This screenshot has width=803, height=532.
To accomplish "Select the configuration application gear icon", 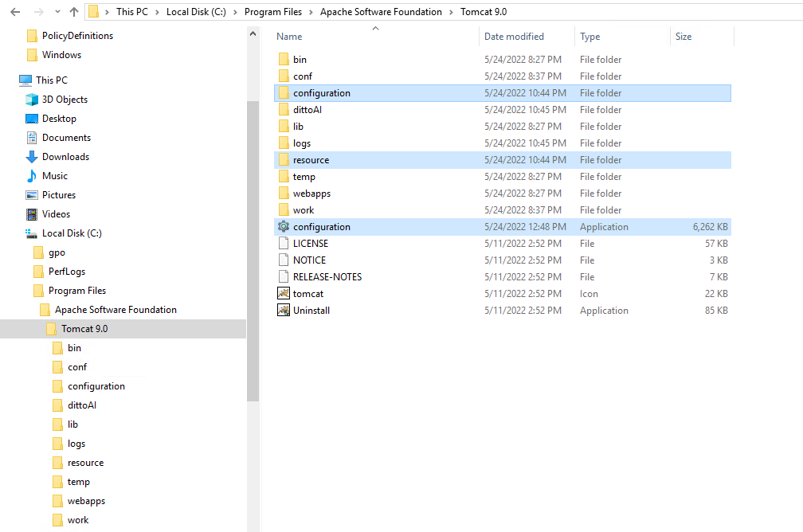I will 284,226.
